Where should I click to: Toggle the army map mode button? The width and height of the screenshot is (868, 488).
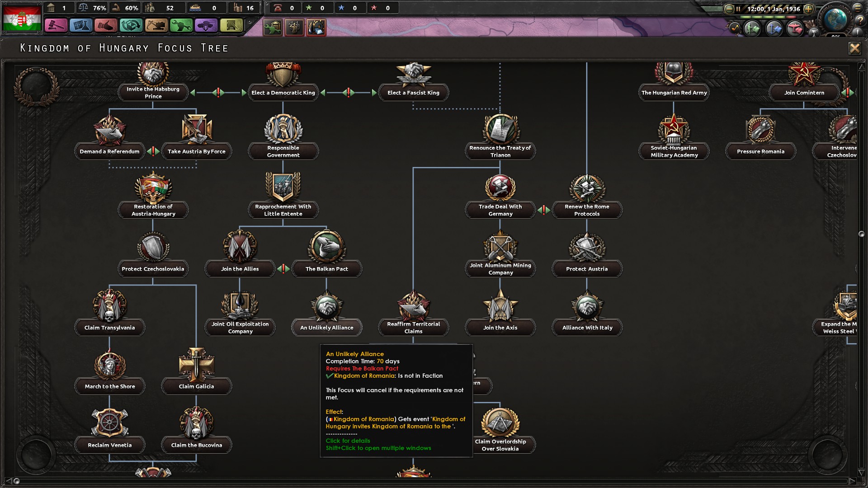752,29
